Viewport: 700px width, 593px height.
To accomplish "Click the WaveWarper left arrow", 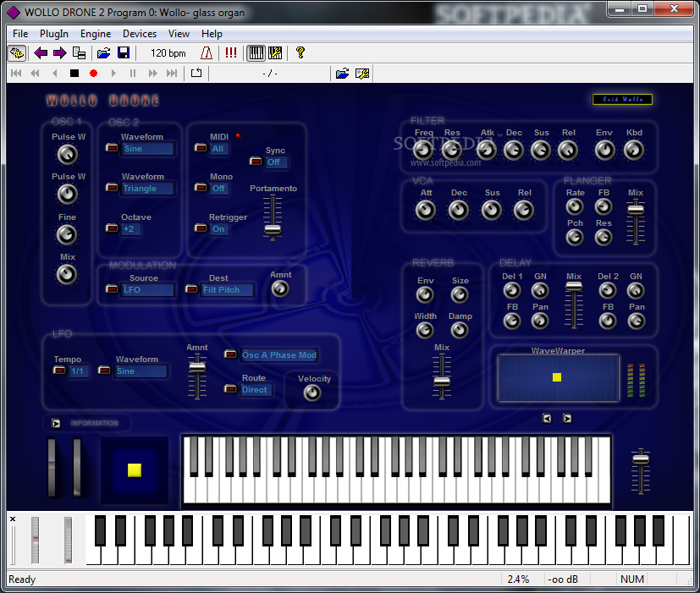I will [547, 419].
